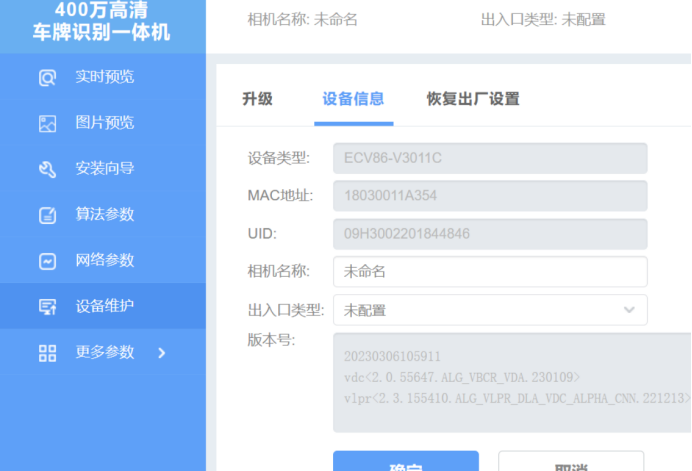Select 算法参数 in the sidebar

coord(103,215)
